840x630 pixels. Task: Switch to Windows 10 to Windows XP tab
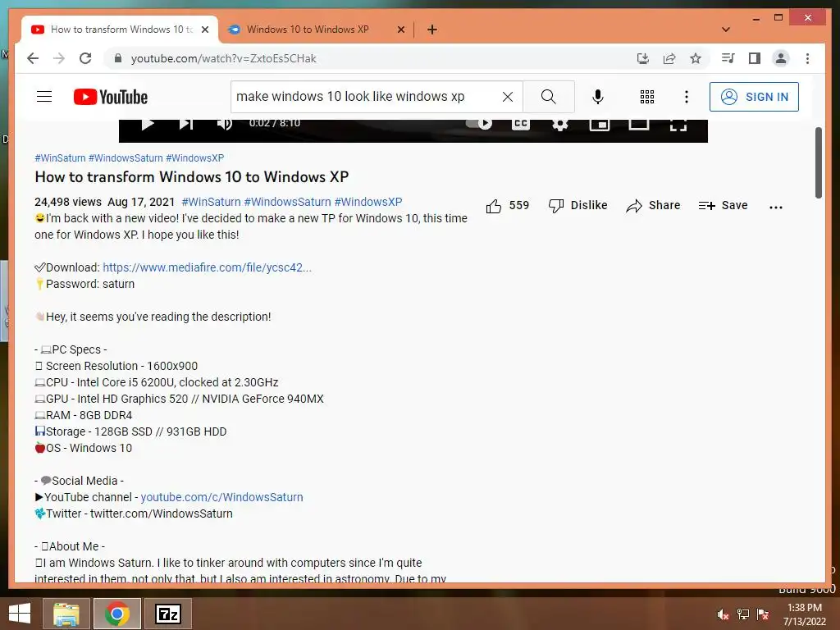[308, 30]
